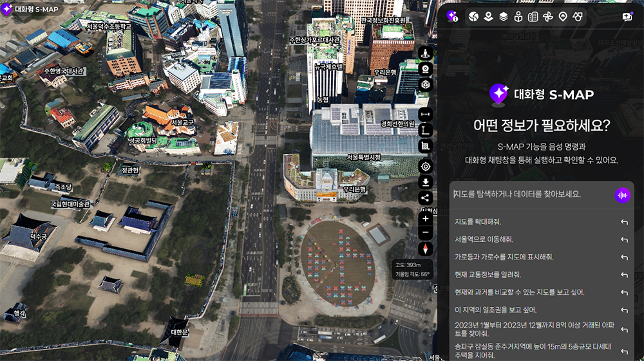Zoom out with the minus button
The height and width of the screenshot is (361, 644).
(425, 233)
